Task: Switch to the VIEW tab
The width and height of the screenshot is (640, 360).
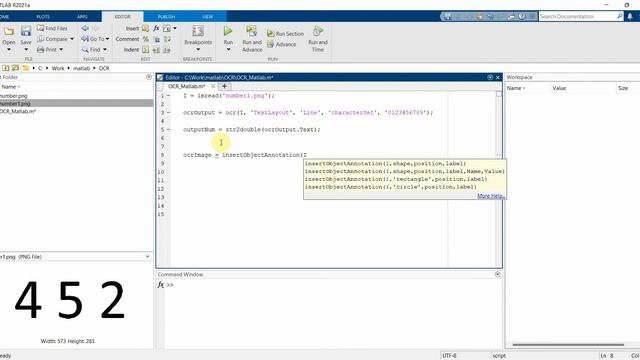Action: click(207, 17)
